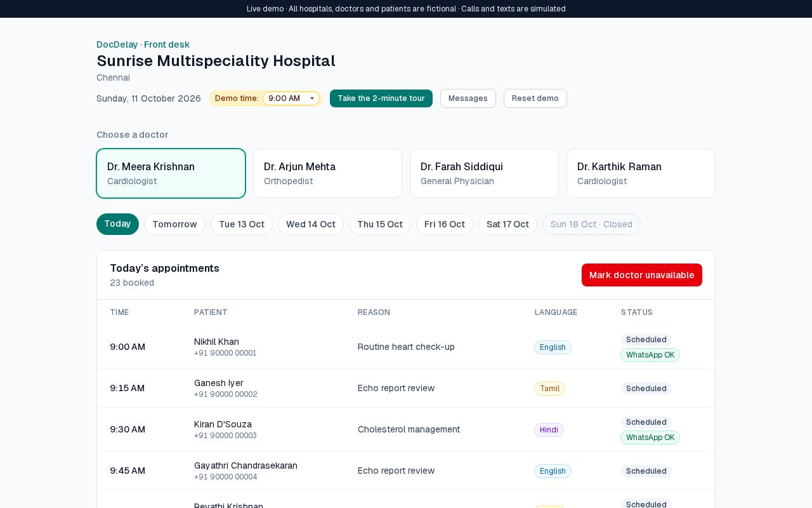Click Echo report review for Gayathri Chandrasekaran
The image size is (812, 508).
[396, 471]
